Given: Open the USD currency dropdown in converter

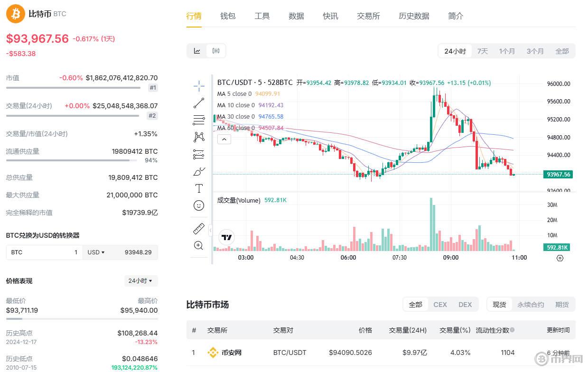Looking at the screenshot, I should click(95, 252).
